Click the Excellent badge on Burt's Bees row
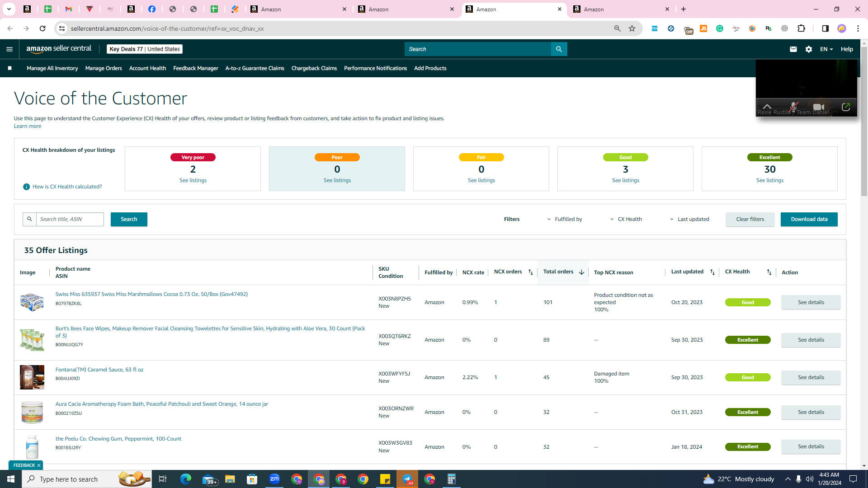This screenshot has height=488, width=868. (748, 340)
